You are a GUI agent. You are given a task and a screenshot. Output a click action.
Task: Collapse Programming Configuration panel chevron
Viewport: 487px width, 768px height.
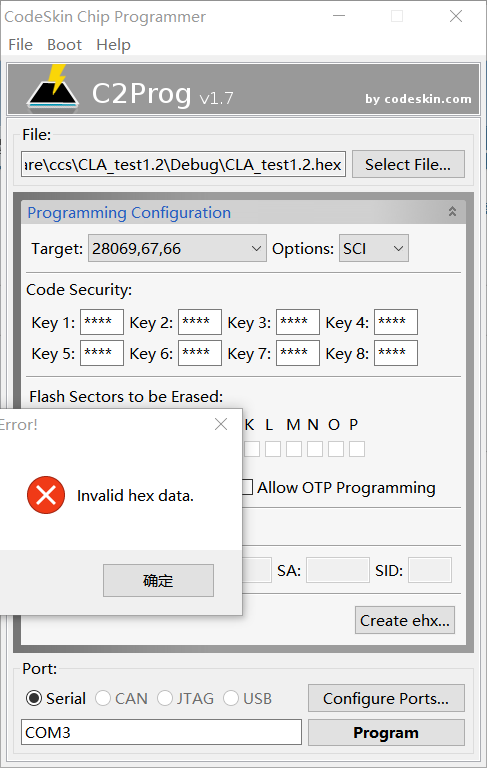click(452, 212)
